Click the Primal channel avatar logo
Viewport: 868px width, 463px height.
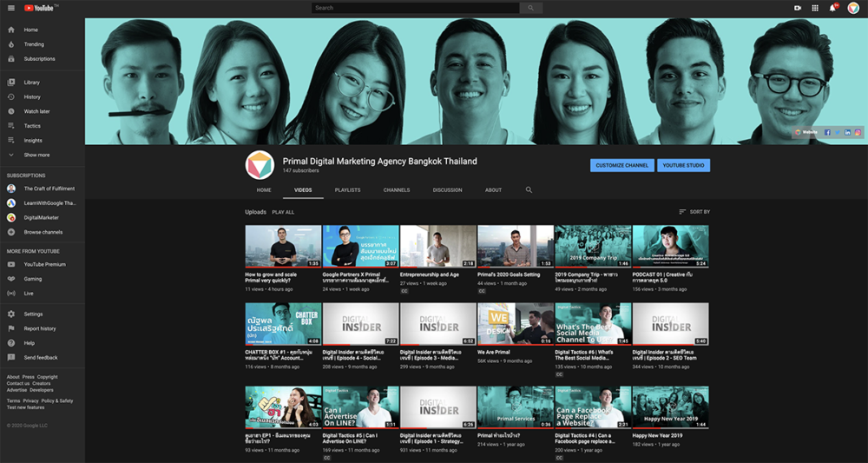tap(260, 165)
